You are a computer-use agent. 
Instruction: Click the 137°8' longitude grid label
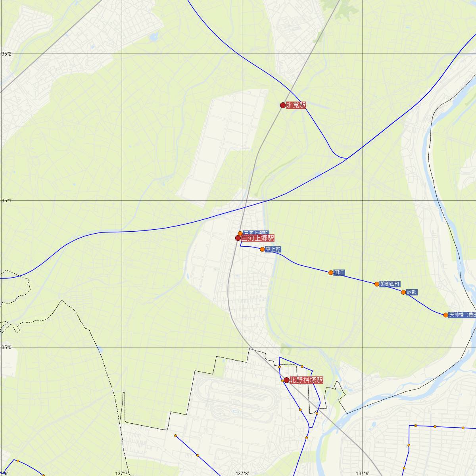point(243,473)
